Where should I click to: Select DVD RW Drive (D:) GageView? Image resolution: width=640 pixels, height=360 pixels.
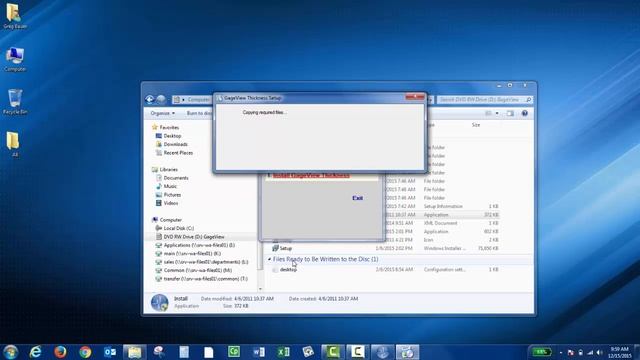pyautogui.click(x=193, y=237)
